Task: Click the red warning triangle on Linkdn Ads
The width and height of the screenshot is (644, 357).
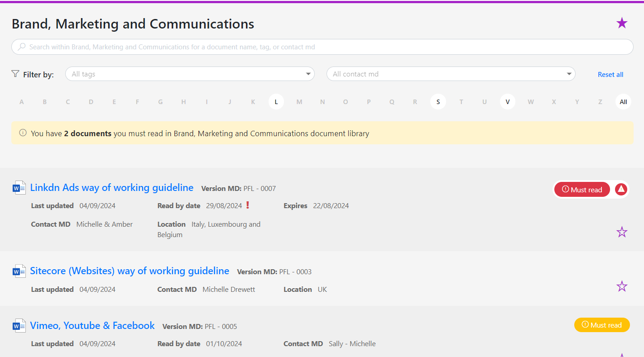Action: (x=621, y=190)
